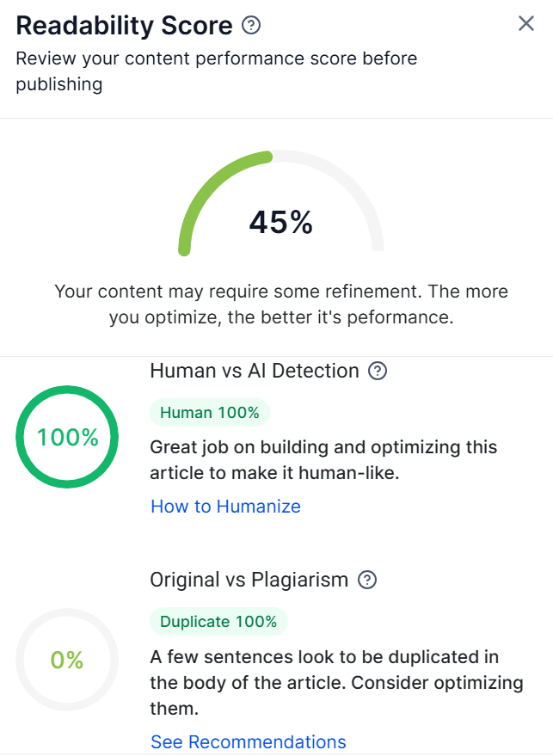Expand the Original vs Plagiarism section
Image resolution: width=553 pixels, height=756 pixels.
[249, 580]
